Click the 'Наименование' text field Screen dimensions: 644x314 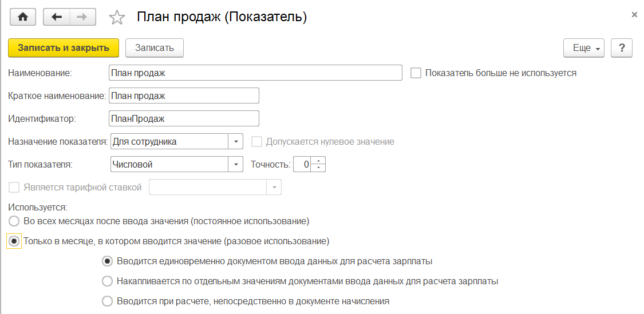255,73
